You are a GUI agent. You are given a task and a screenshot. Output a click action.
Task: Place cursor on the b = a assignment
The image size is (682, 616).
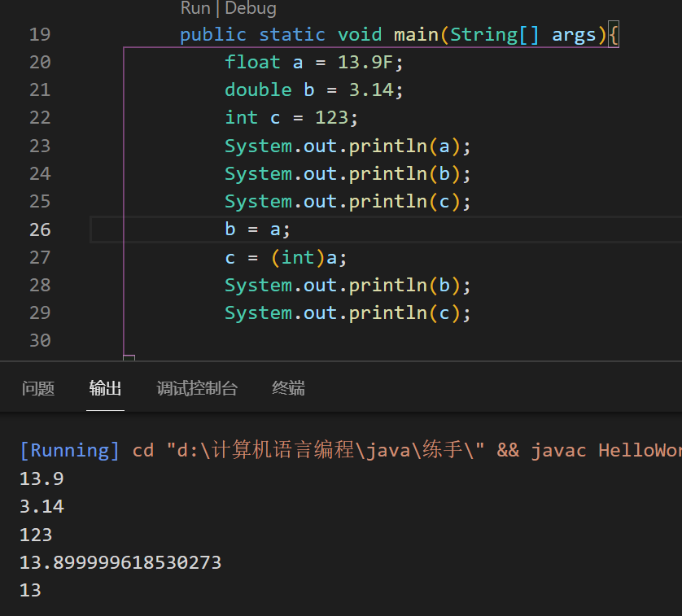[257, 229]
